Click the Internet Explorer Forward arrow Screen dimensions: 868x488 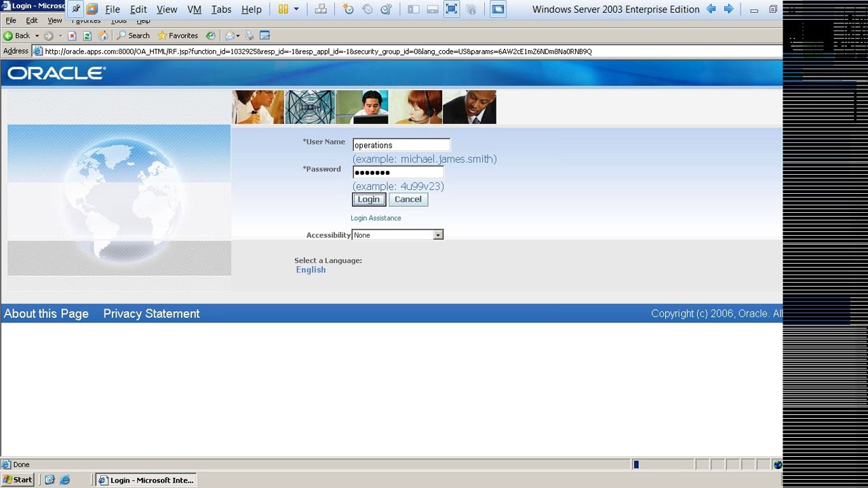tap(48, 36)
